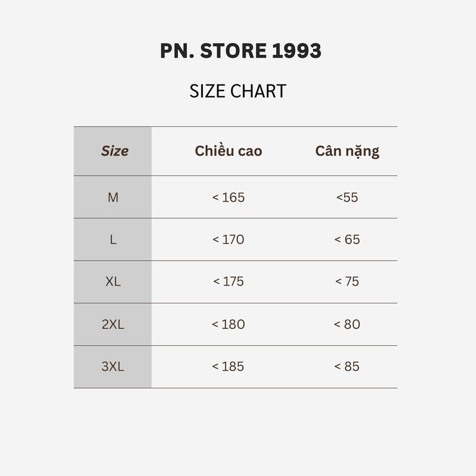
Task: Click the < 85 weight cell
Action: tap(347, 367)
